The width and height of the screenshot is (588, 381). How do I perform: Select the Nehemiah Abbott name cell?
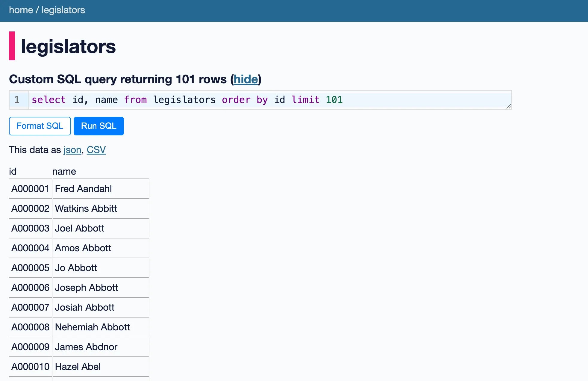coord(92,327)
